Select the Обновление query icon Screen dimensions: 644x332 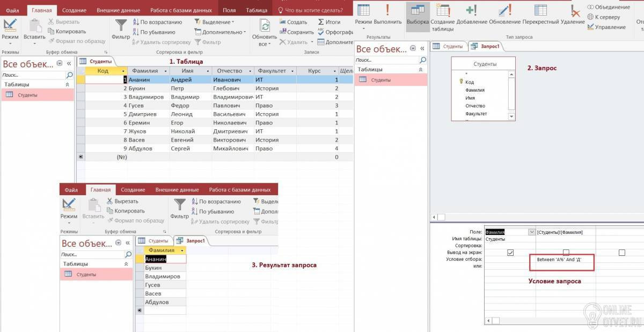point(504,10)
